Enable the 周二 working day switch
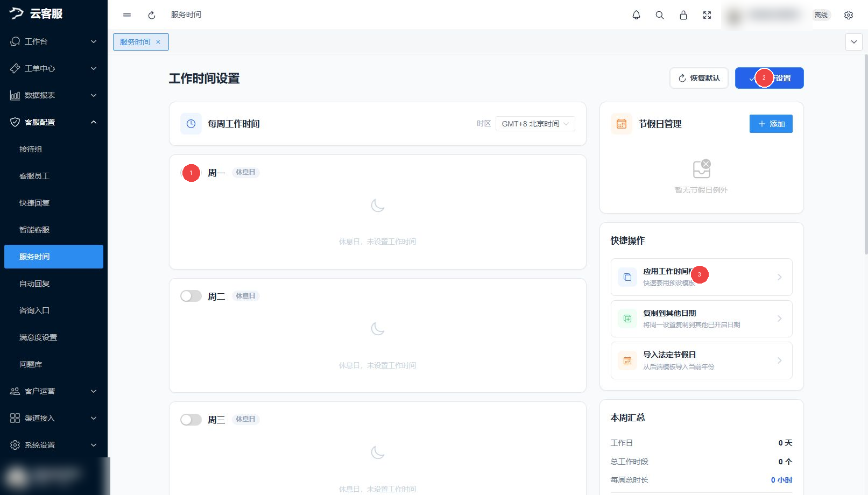Screen dimensions: 868x495 tap(191, 296)
